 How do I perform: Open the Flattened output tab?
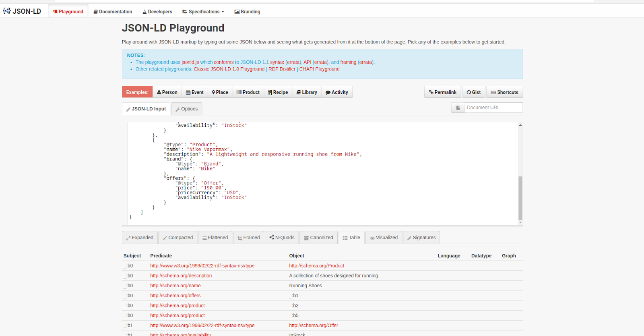(215, 238)
